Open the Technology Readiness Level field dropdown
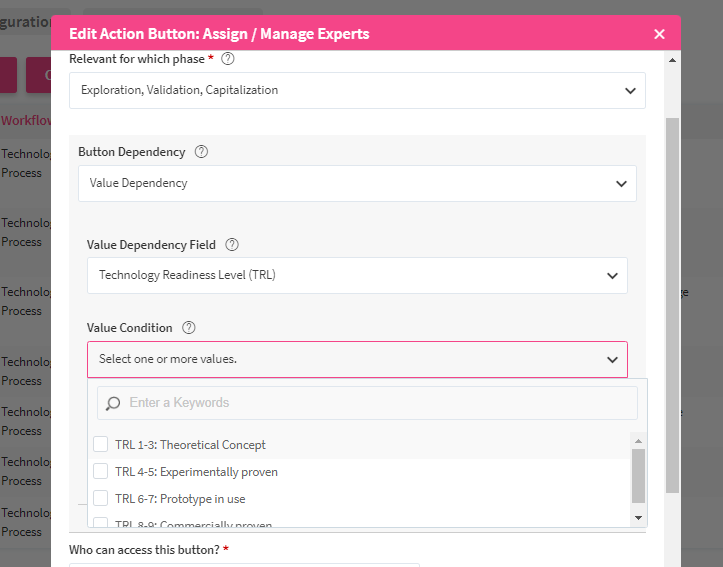 [357, 276]
